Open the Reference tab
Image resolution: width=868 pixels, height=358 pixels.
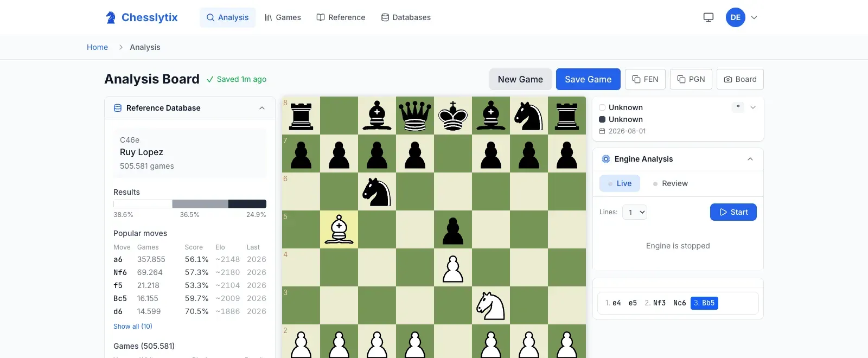[x=341, y=17]
